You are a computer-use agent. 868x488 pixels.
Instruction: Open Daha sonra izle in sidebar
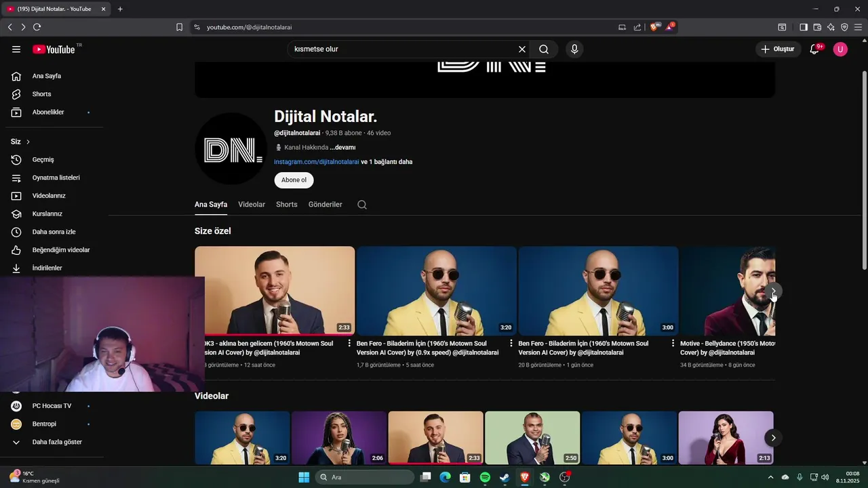coord(54,232)
